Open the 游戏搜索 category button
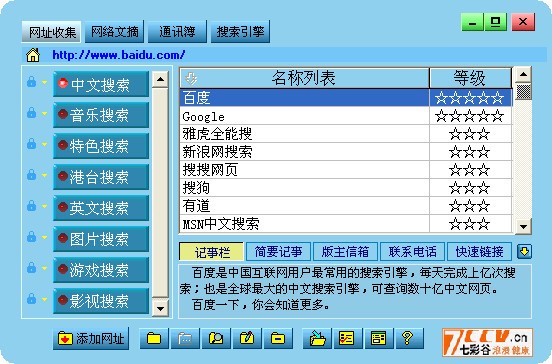The image size is (552, 364). 101,270
